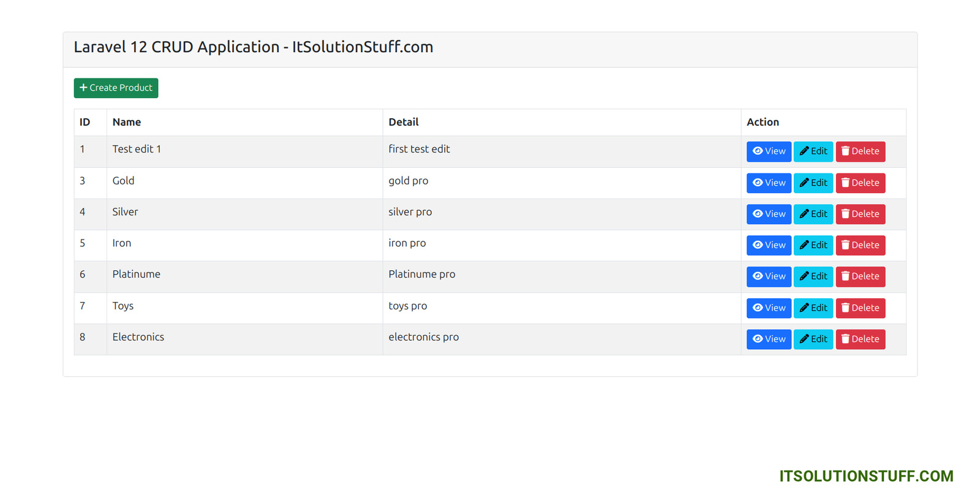The height and width of the screenshot is (492, 980).
Task: Click eye icon in Iron row
Action: (x=758, y=245)
